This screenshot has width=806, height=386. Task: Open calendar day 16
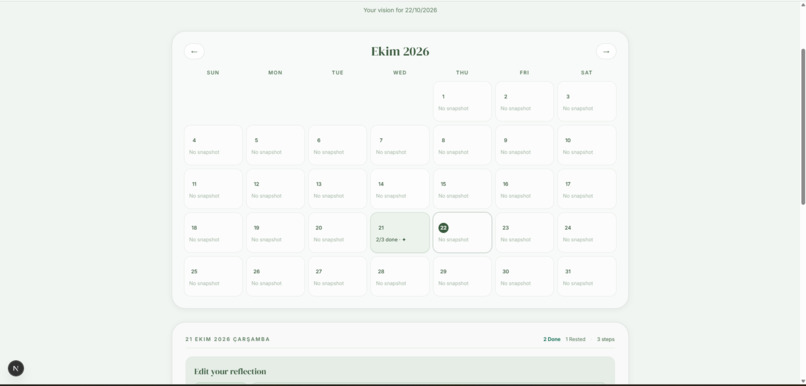[x=524, y=189]
